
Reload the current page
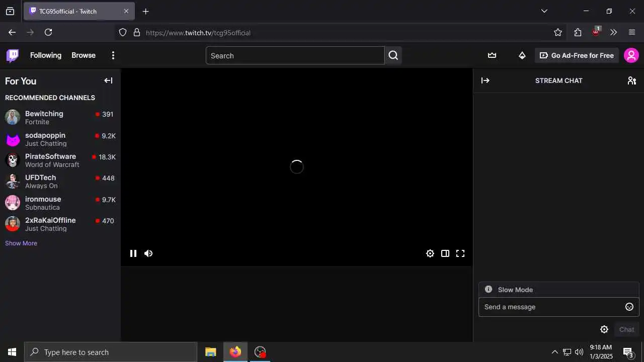48,32
